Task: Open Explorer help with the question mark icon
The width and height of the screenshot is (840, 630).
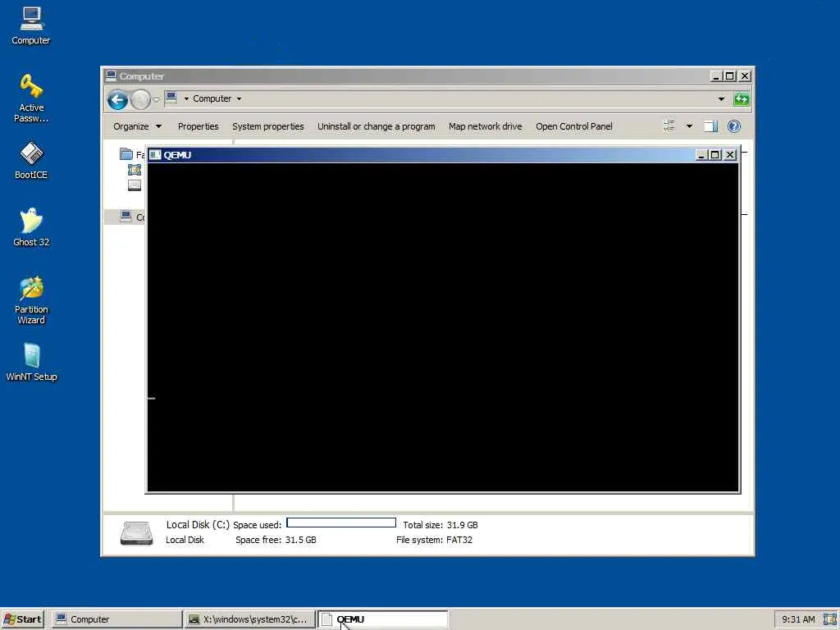Action: click(x=734, y=126)
